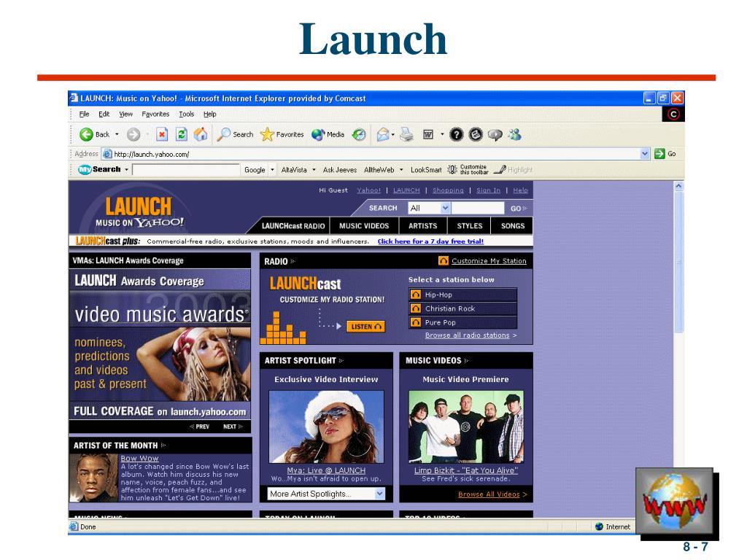Open the Edit menu

[x=104, y=114]
